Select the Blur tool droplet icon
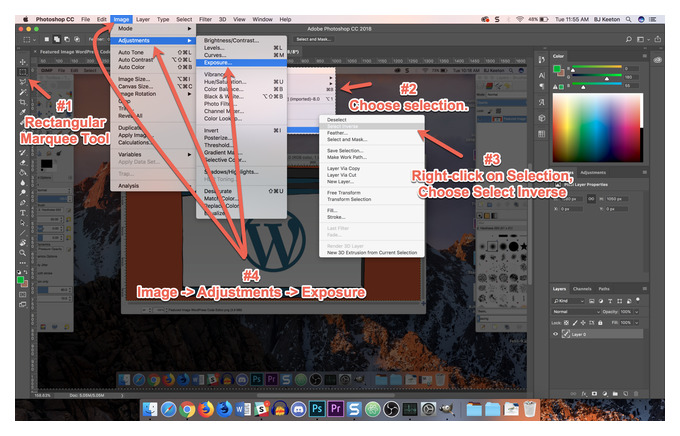 (x=23, y=183)
